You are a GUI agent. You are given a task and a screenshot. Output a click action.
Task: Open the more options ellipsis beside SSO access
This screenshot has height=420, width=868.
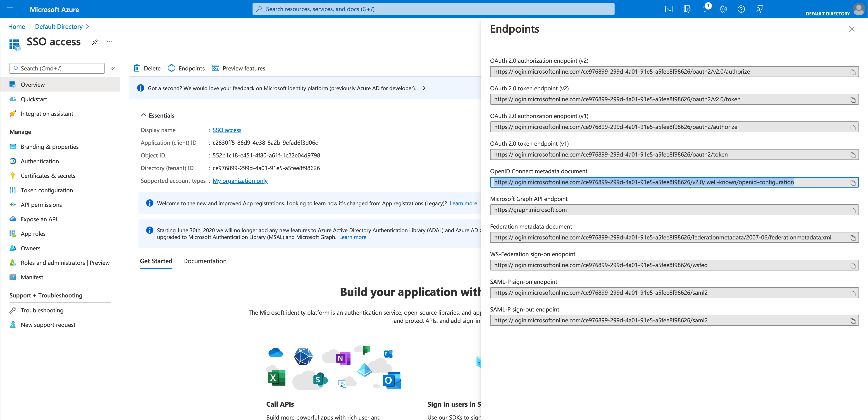(110, 42)
